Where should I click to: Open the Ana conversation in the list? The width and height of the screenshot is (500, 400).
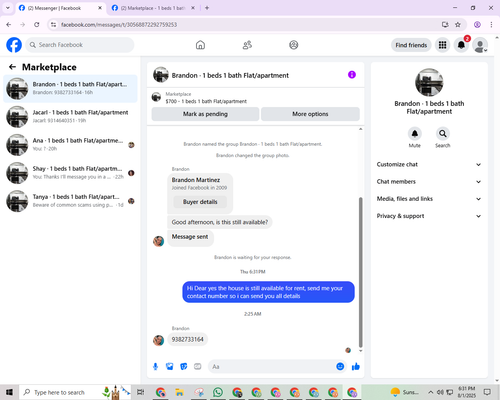point(70,145)
